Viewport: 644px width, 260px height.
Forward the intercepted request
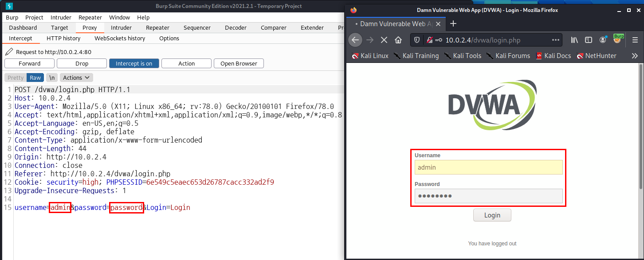click(x=29, y=63)
